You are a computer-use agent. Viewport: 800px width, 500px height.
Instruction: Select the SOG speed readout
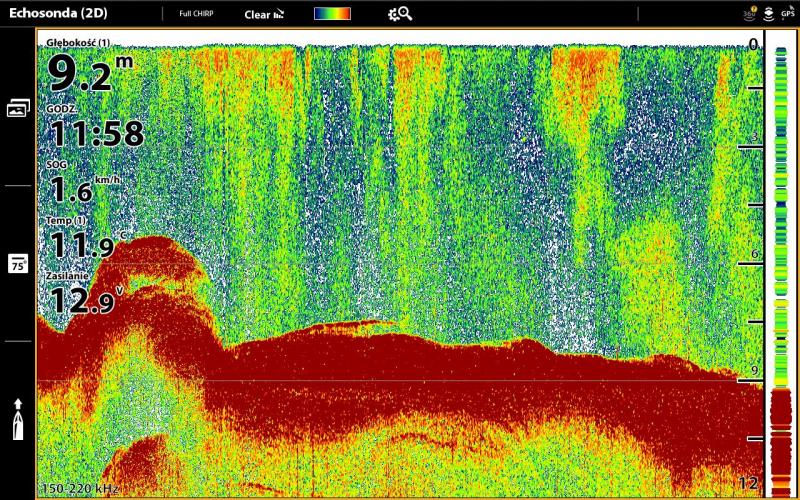click(x=85, y=184)
